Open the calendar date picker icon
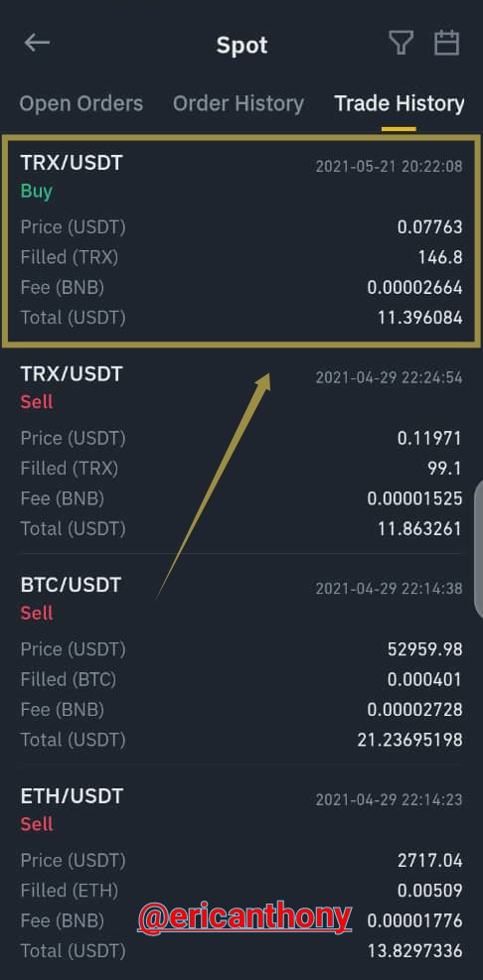Image resolution: width=483 pixels, height=980 pixels. pos(446,43)
